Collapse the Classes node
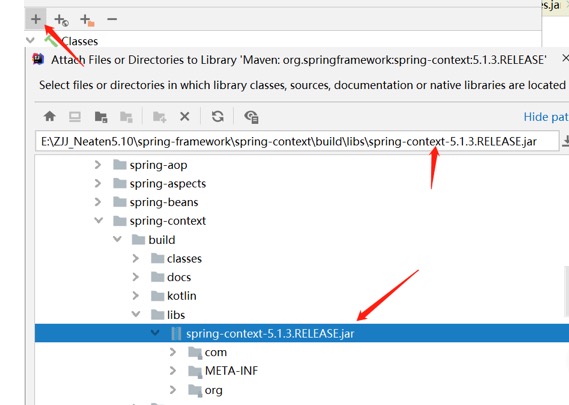 (x=30, y=40)
